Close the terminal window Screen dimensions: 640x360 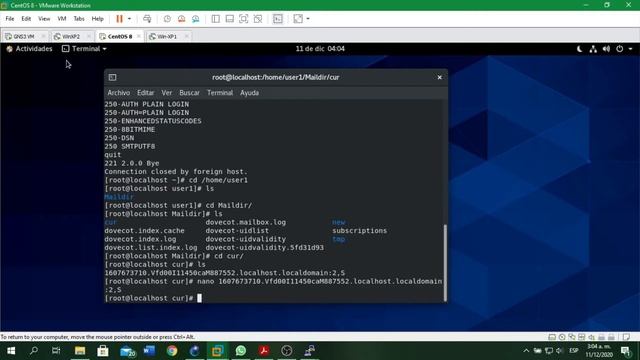pyautogui.click(x=440, y=77)
